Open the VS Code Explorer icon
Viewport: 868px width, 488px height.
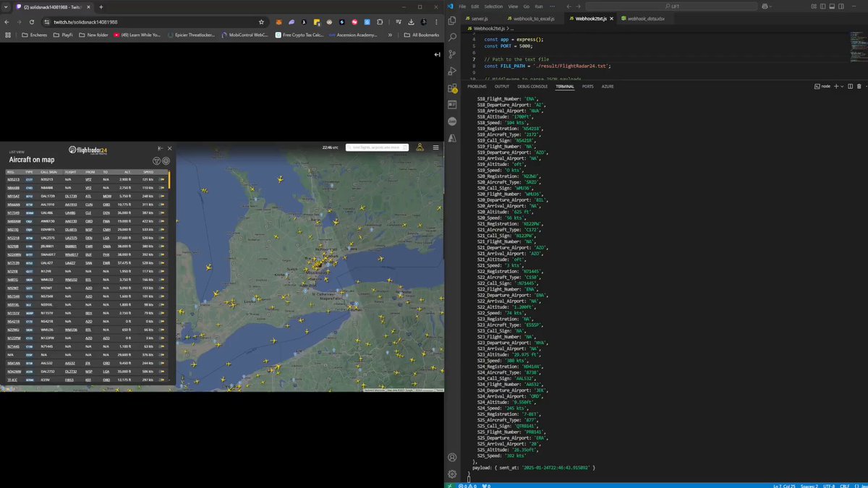coord(452,20)
